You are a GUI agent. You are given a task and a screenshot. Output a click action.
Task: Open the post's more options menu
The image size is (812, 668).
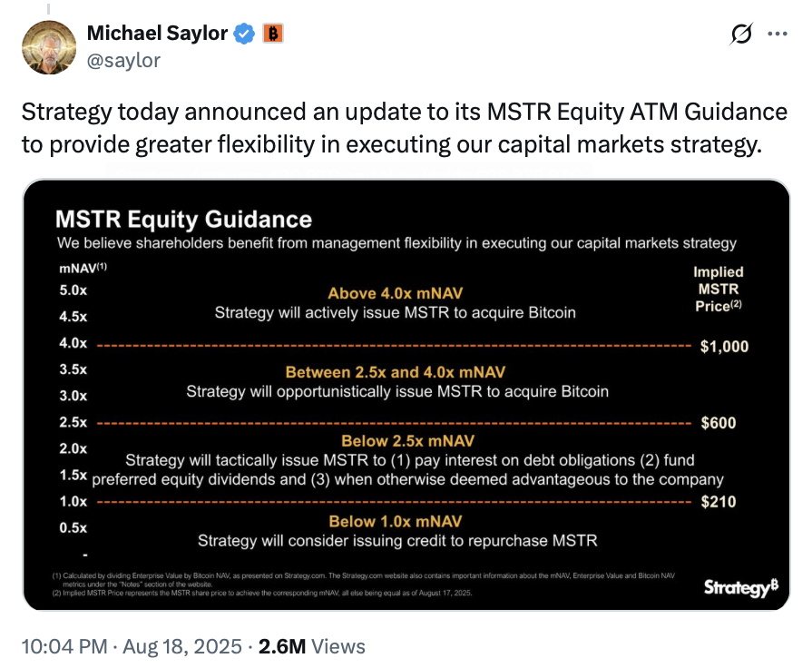click(x=778, y=34)
